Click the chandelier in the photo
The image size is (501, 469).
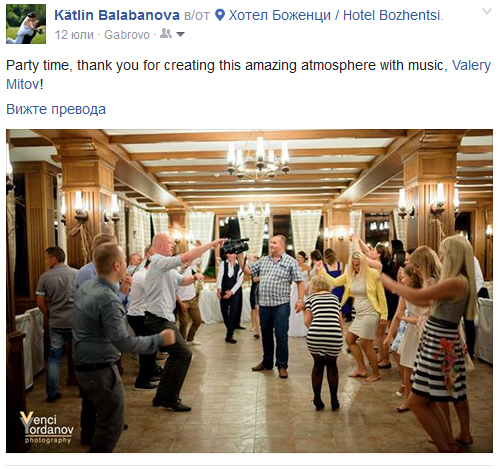click(258, 157)
